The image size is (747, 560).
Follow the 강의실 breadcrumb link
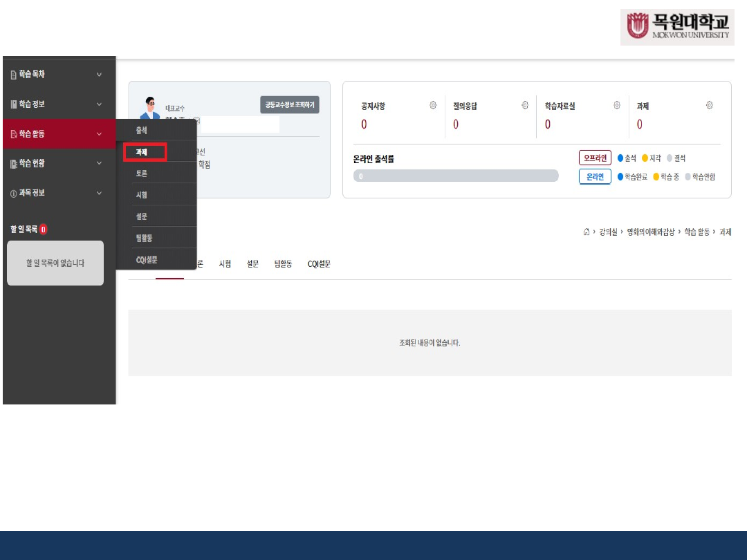pyautogui.click(x=609, y=232)
